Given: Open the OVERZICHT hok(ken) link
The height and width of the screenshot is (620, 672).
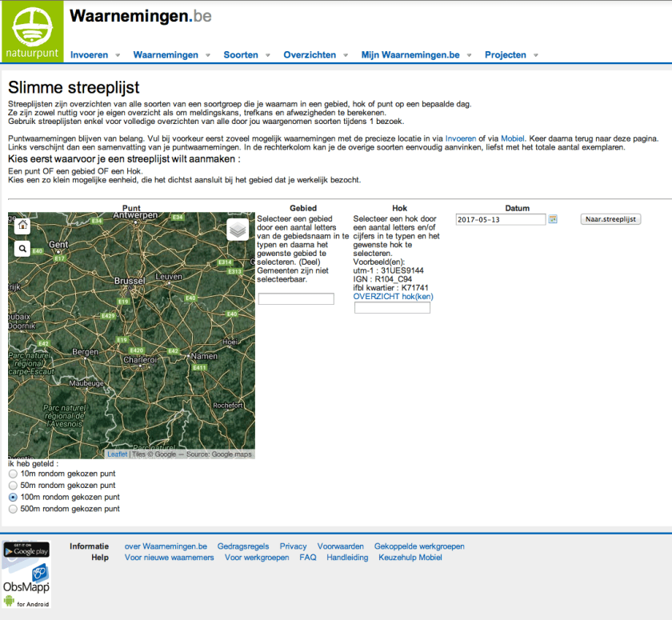Looking at the screenshot, I should (x=393, y=297).
